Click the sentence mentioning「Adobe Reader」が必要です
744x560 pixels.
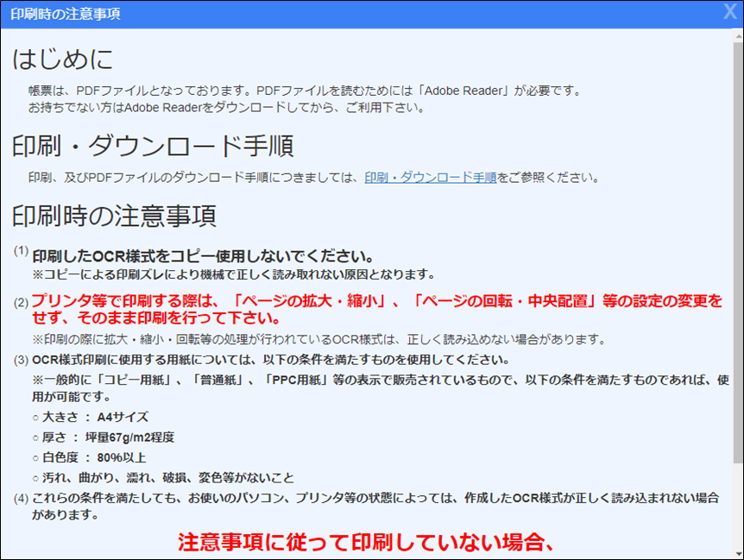306,91
